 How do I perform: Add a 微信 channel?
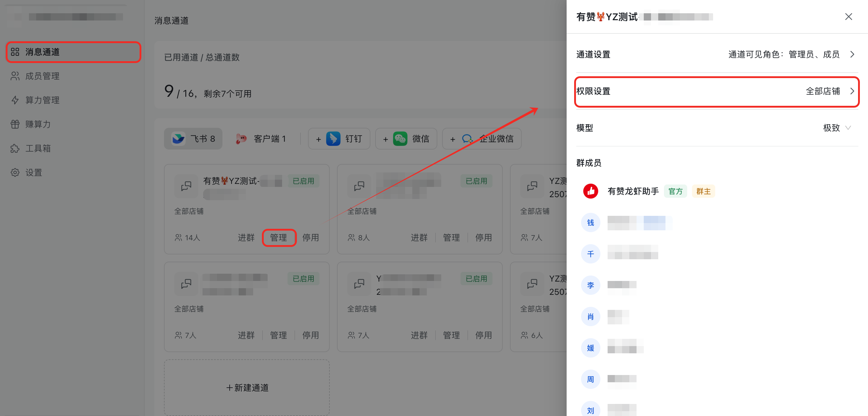[x=406, y=139]
